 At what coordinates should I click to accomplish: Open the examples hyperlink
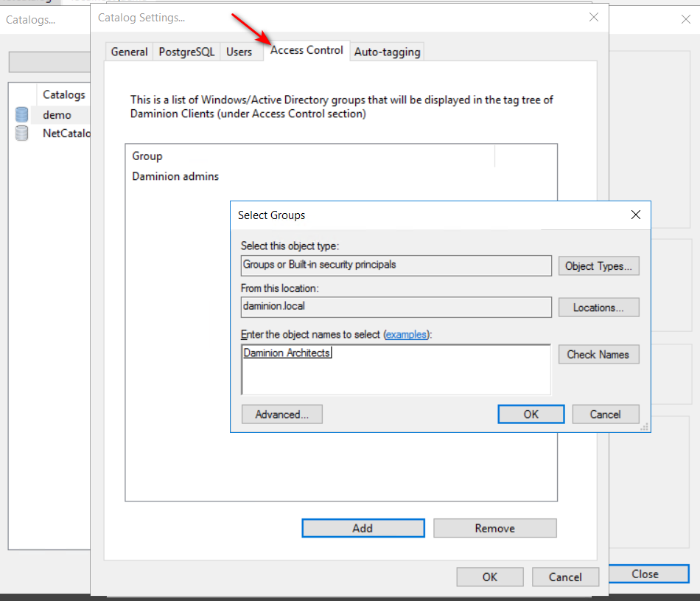[x=406, y=334]
